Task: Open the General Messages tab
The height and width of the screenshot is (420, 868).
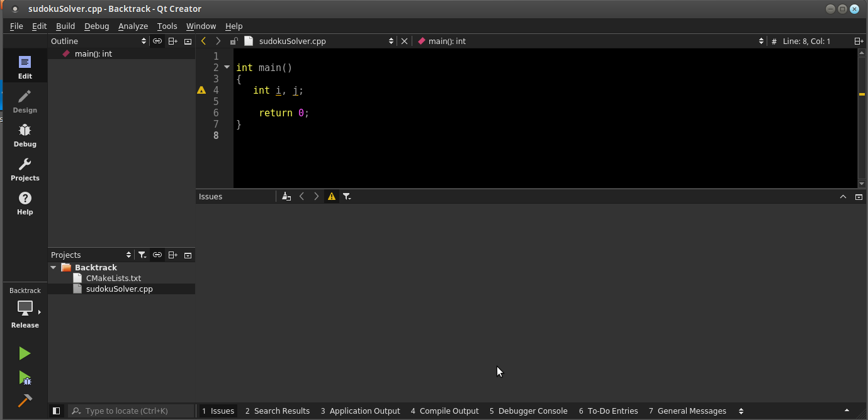Action: (687, 411)
